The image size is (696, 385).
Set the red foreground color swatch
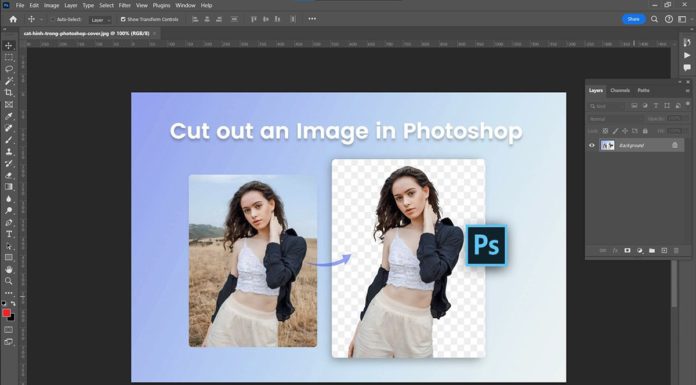click(x=6, y=313)
